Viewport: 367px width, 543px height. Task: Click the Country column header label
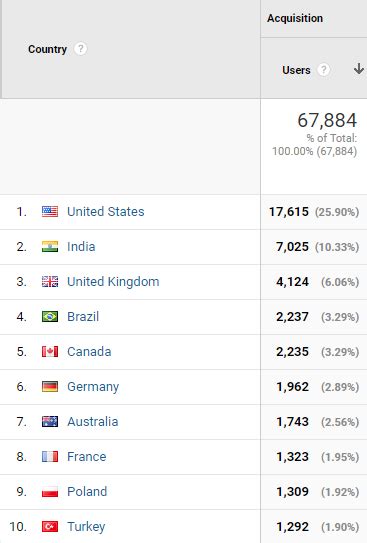tap(47, 49)
